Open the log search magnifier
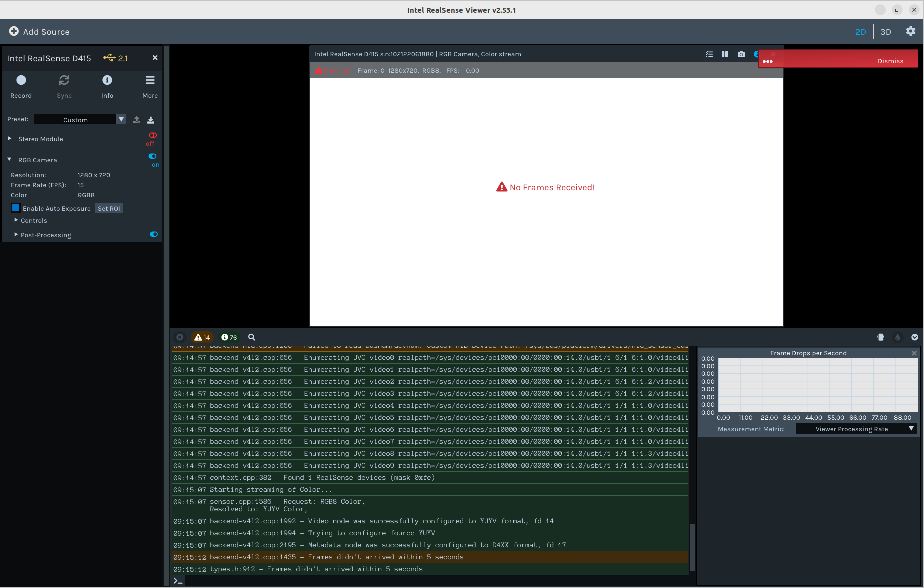This screenshot has width=924, height=588. click(251, 337)
